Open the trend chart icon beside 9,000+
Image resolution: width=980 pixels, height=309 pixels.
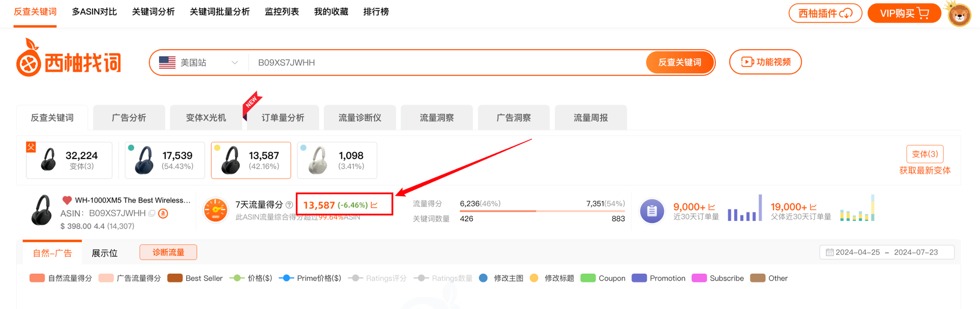point(712,207)
